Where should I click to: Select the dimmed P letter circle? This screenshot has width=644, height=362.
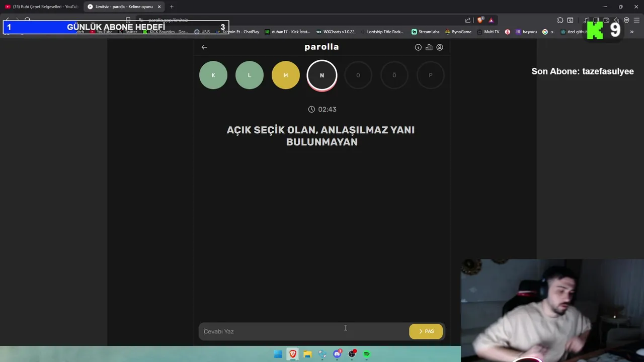coord(431,75)
